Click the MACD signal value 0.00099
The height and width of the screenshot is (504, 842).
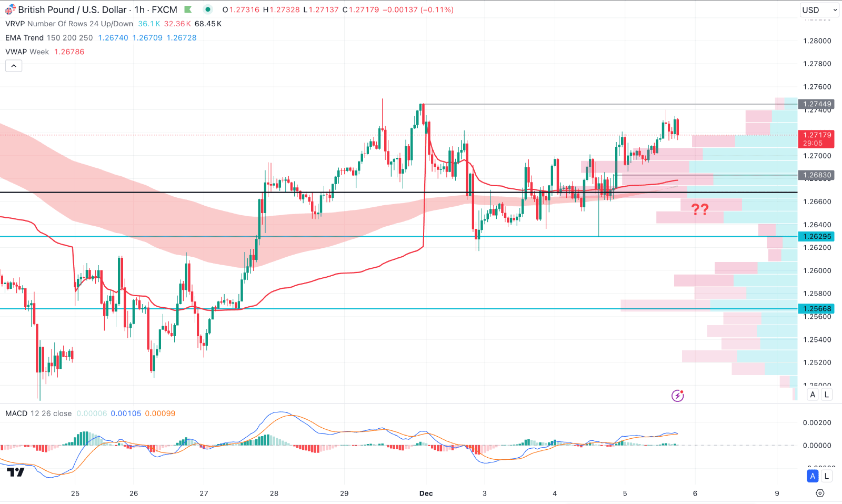[x=160, y=414]
